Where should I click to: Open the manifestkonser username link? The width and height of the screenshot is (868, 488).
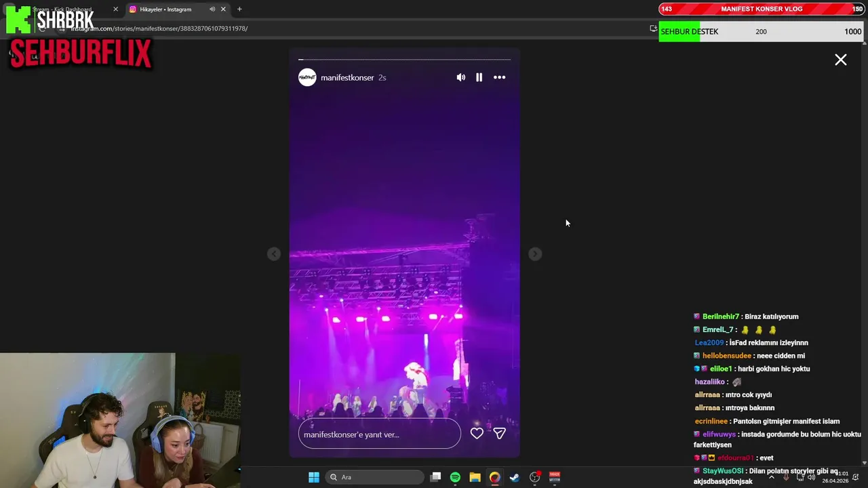(x=347, y=77)
